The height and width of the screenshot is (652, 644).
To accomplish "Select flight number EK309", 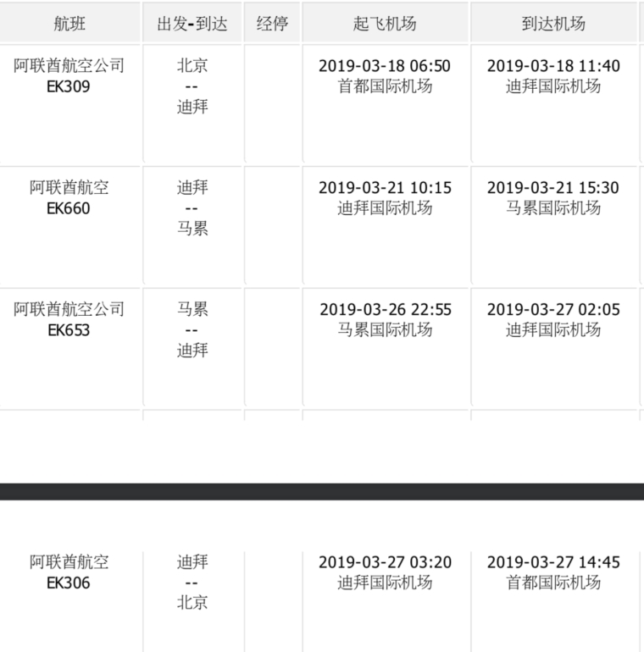I will click(x=69, y=86).
